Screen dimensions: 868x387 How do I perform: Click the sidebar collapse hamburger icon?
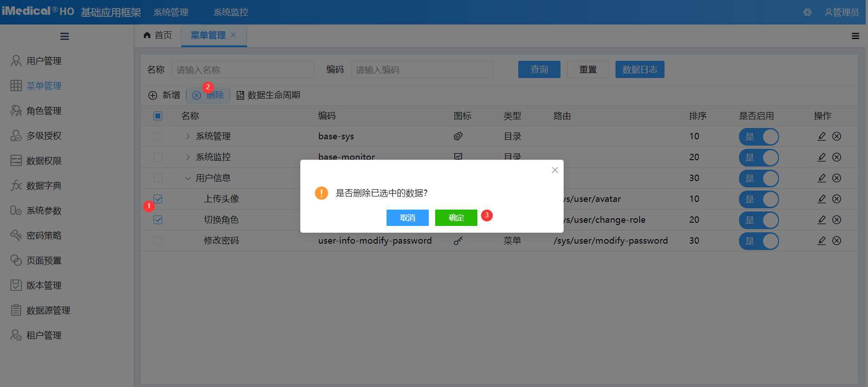click(x=64, y=36)
